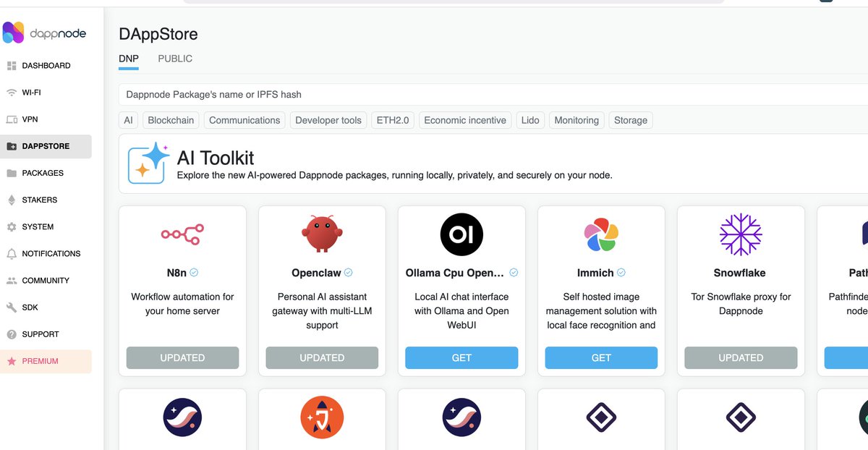Click the Premium star icon

tap(11, 361)
